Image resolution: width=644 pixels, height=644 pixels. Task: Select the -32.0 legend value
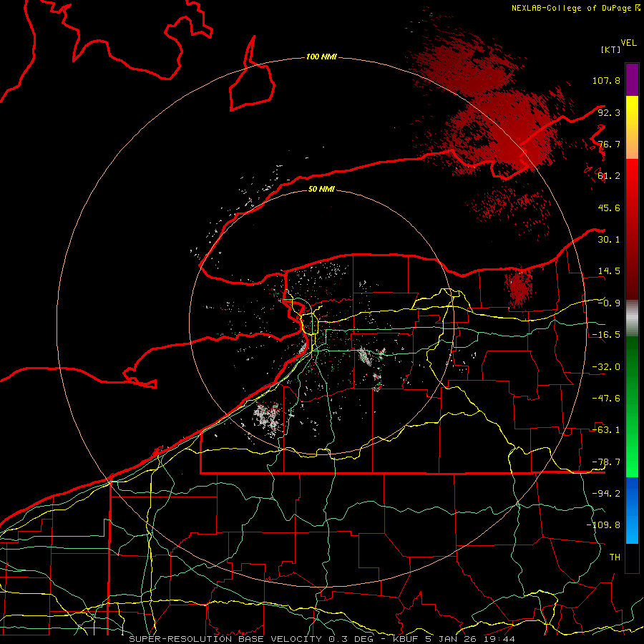pyautogui.click(x=606, y=367)
